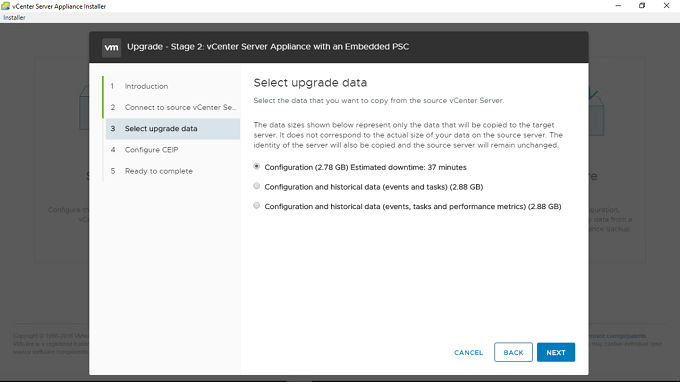Restore down the installer window

(642, 6)
